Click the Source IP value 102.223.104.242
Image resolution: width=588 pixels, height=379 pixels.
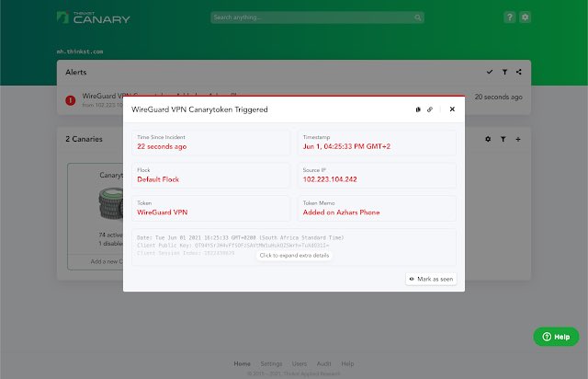(x=330, y=179)
